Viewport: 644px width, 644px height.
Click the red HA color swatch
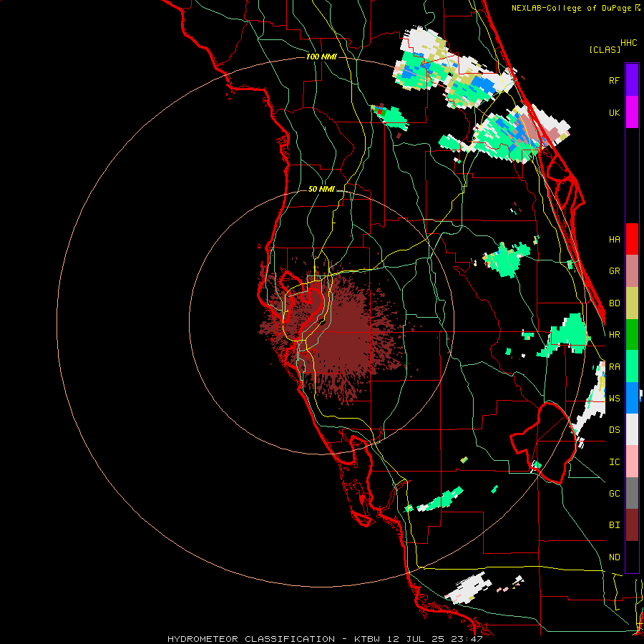click(x=632, y=239)
